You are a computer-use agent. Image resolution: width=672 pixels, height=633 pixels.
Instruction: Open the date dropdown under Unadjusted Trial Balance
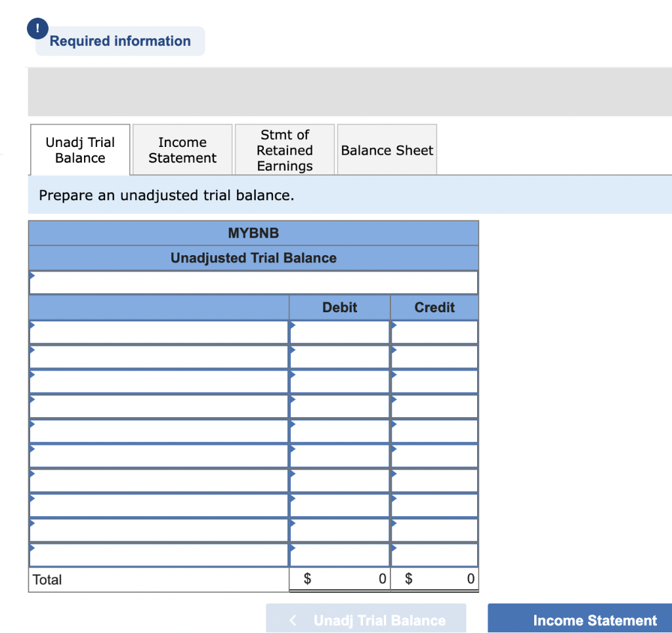pos(253,283)
